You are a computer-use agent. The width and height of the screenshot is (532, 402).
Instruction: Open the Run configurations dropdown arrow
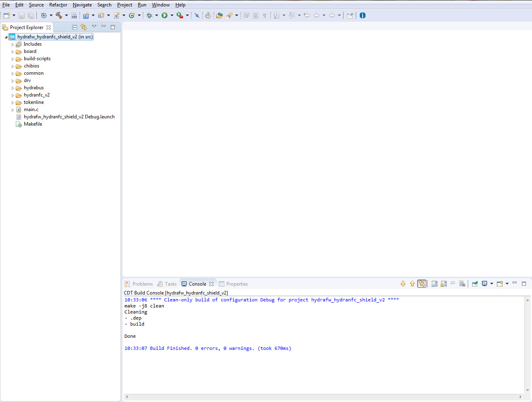[x=172, y=15]
